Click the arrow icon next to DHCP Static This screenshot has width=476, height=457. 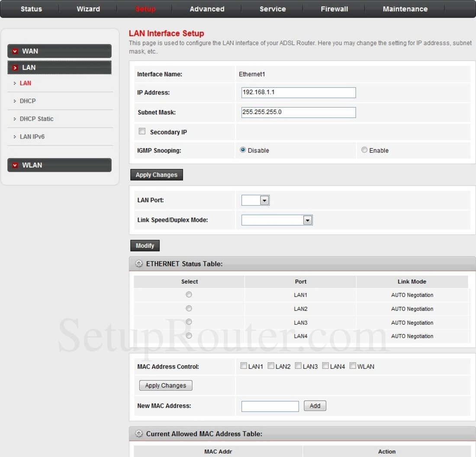(x=14, y=119)
